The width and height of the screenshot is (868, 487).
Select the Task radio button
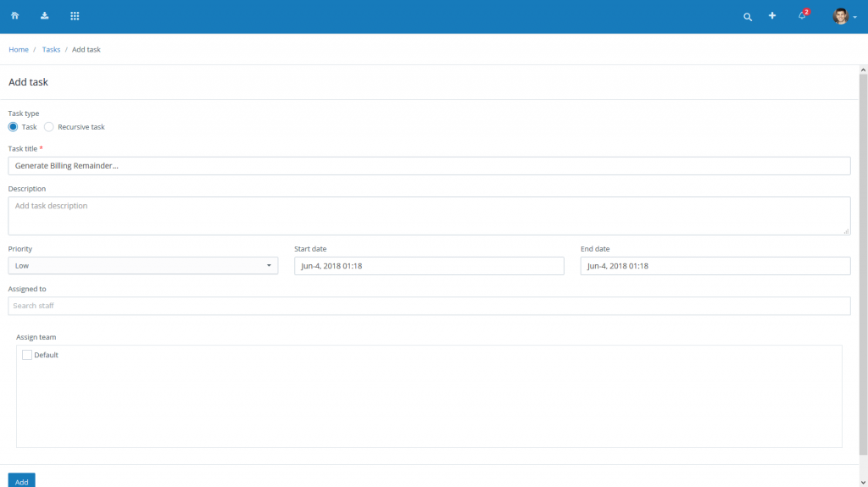[x=14, y=127]
